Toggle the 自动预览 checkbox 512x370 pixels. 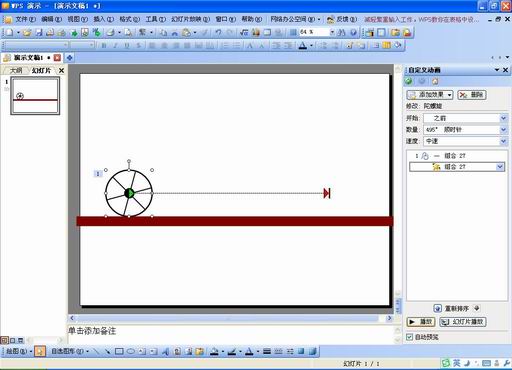pos(409,337)
